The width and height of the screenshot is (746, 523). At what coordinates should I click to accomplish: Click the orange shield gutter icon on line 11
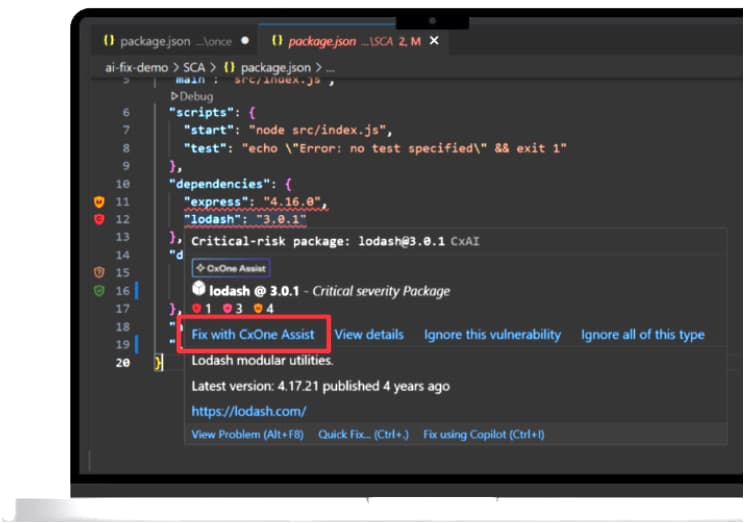click(x=99, y=202)
